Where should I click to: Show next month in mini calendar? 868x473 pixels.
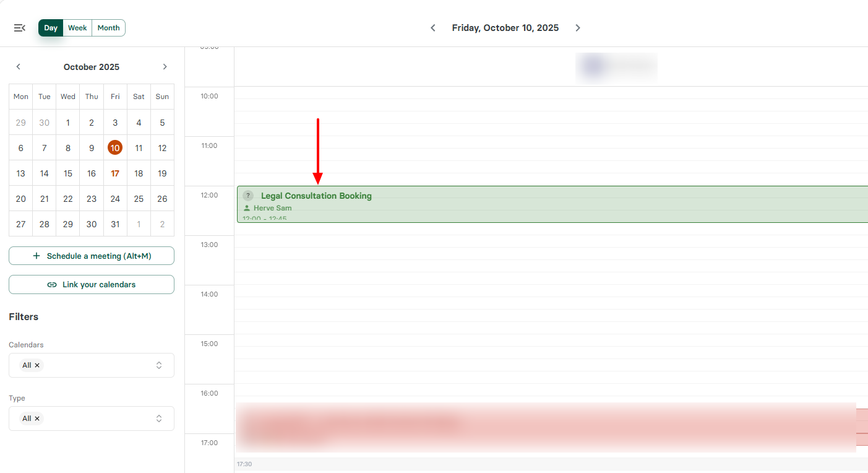(x=165, y=67)
